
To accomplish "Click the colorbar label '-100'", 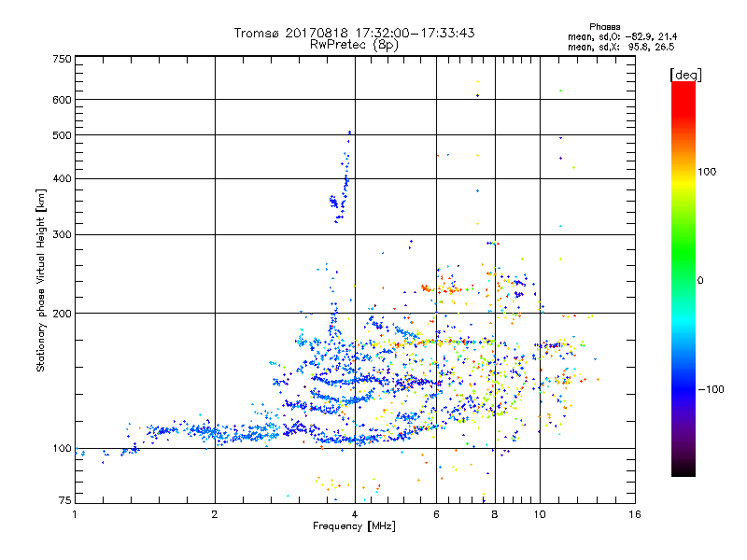I will (x=711, y=389).
